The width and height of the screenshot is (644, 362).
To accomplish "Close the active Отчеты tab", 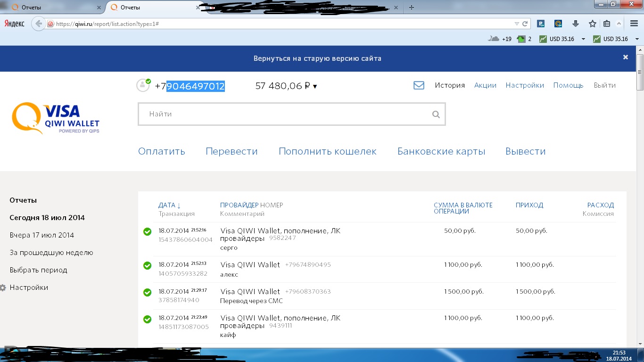I will pyautogui.click(x=198, y=8).
